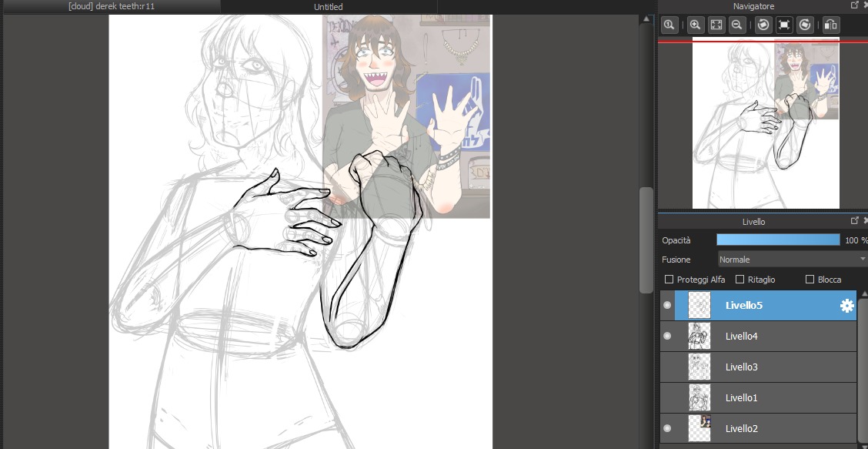Enable the Proteggi Alfa checkbox
Viewport: 868px width, 449px height.
click(669, 280)
